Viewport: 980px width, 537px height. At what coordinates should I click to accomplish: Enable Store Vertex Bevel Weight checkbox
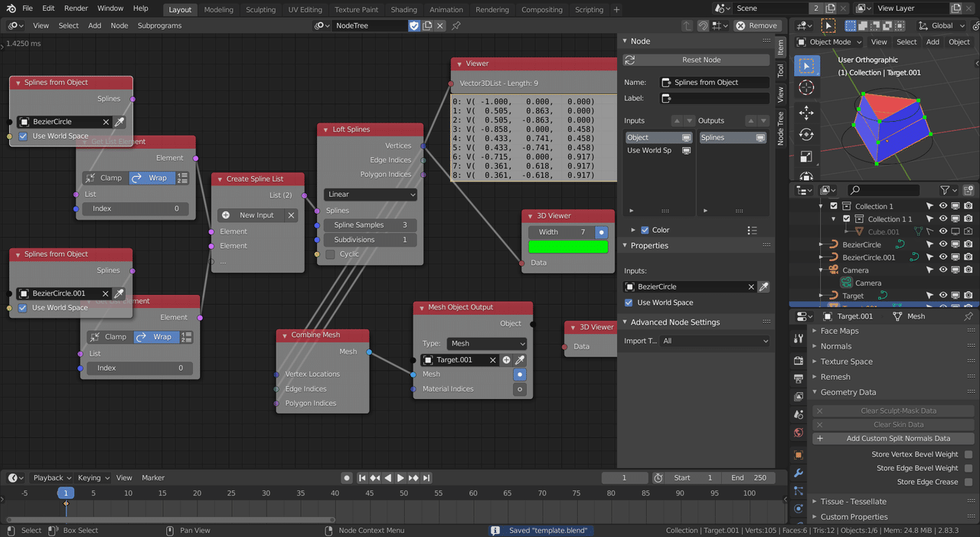pos(969,454)
